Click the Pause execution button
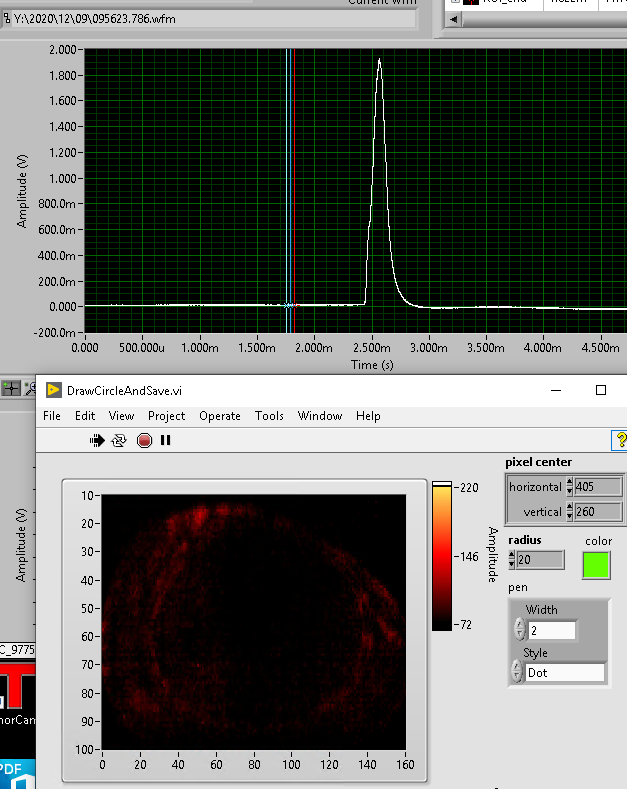Viewport: 627px width, 789px height. (165, 440)
